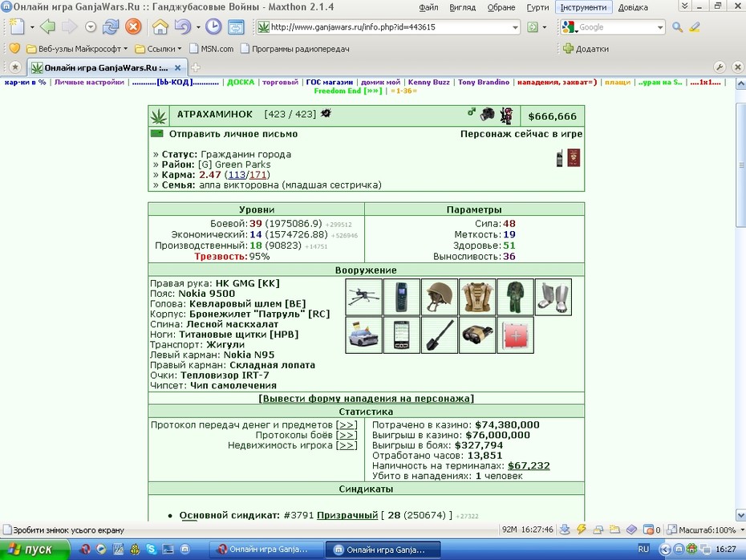Reload page with the Refresh icon
The width and height of the screenshot is (746, 560).
coord(111,26)
